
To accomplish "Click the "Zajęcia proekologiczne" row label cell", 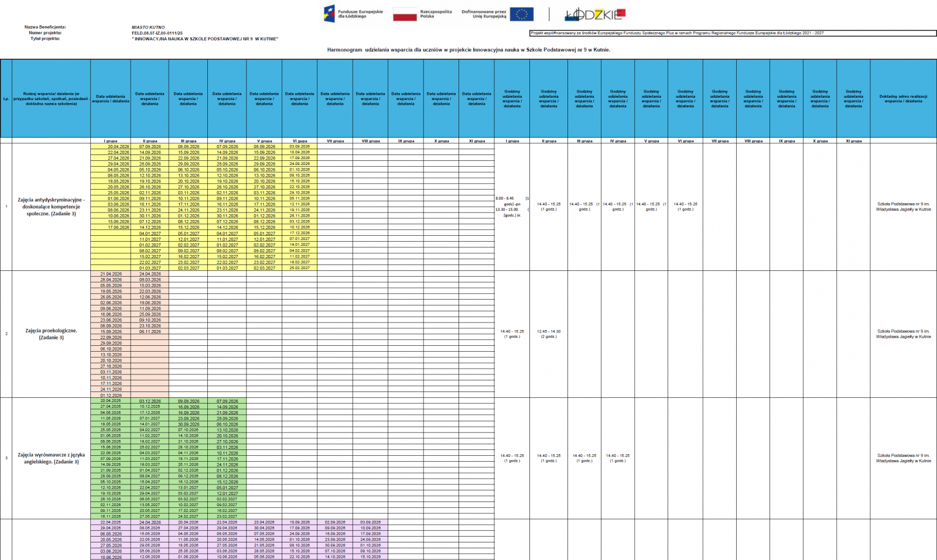I will coord(51,334).
